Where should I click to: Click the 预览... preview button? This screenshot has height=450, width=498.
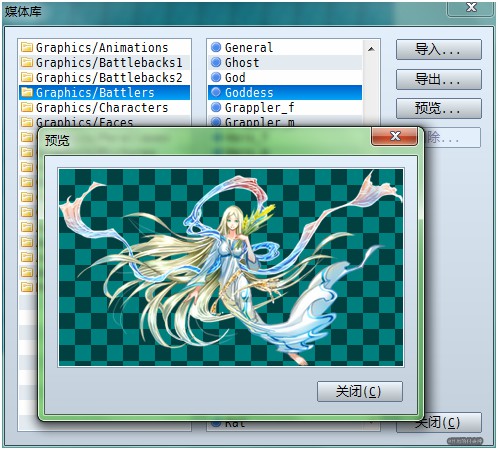(439, 108)
